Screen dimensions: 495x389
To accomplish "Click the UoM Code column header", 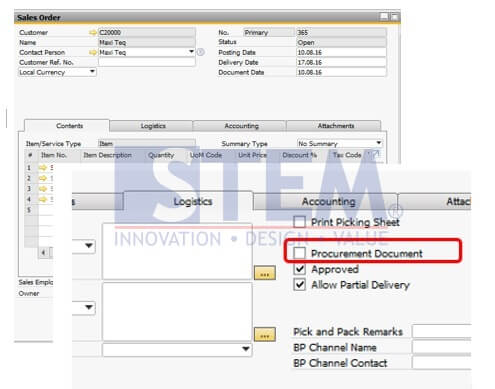I will click(x=206, y=155).
